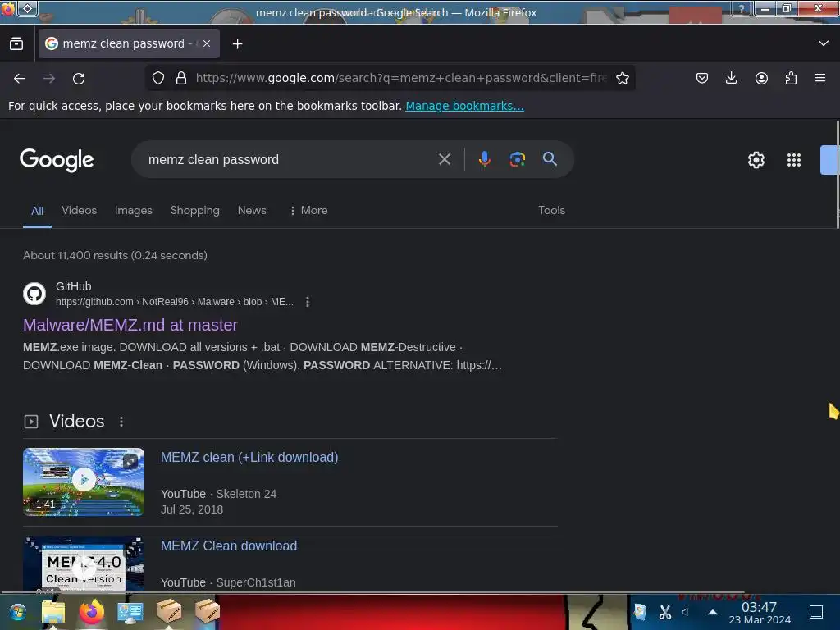Click the volume tray icon

[686, 612]
